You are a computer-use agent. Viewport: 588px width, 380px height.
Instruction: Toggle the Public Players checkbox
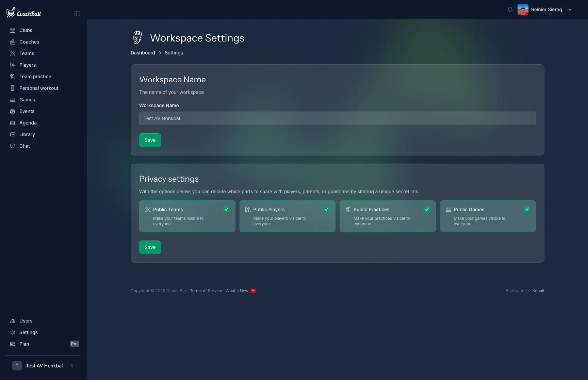pyautogui.click(x=327, y=209)
